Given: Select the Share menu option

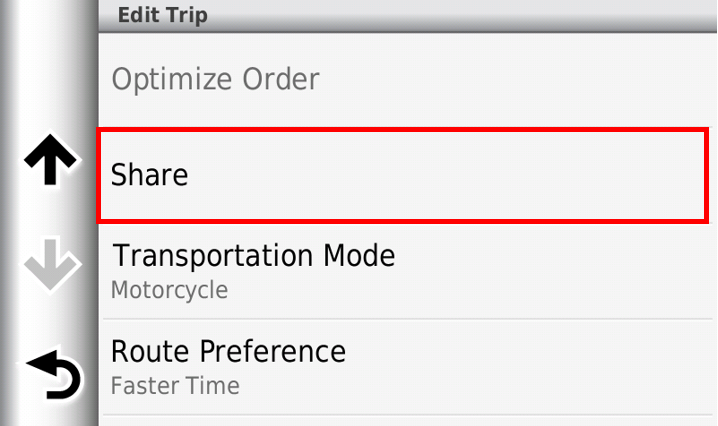Looking at the screenshot, I should [403, 175].
